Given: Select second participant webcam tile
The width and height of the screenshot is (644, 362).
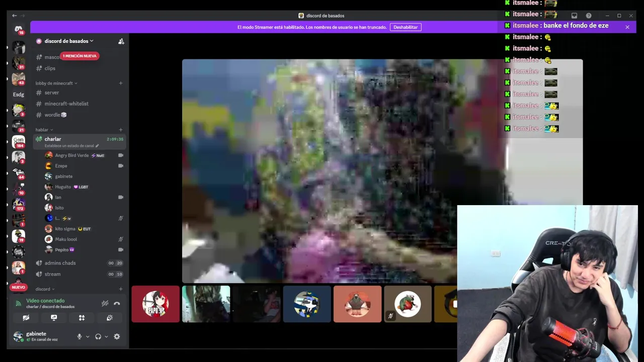Looking at the screenshot, I should click(x=206, y=304).
